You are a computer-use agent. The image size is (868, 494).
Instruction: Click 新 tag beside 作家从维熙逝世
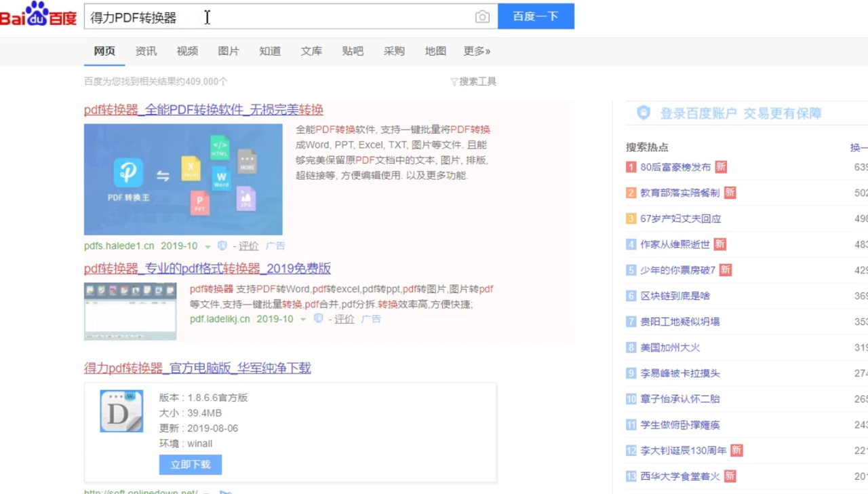click(x=720, y=244)
